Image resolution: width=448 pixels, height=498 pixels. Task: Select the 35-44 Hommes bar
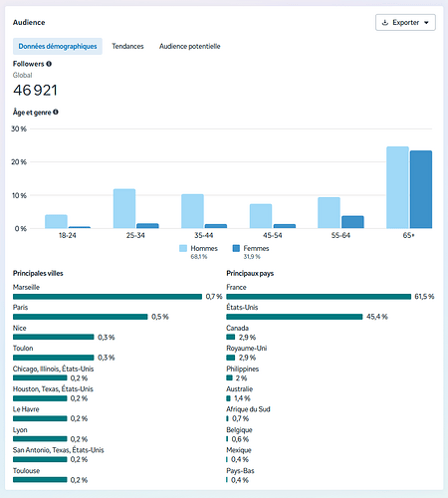(x=192, y=211)
